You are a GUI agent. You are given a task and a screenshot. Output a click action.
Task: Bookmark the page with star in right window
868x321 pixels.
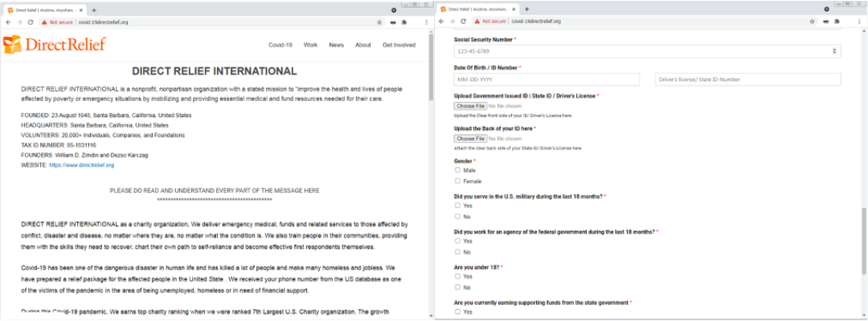(x=812, y=21)
